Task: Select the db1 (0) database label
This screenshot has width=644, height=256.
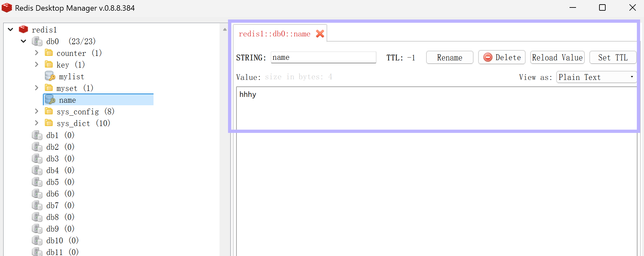Action: 60,135
